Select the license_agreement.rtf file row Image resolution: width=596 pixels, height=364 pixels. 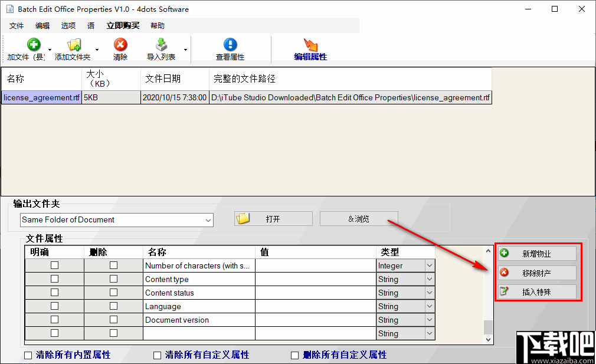pos(41,97)
